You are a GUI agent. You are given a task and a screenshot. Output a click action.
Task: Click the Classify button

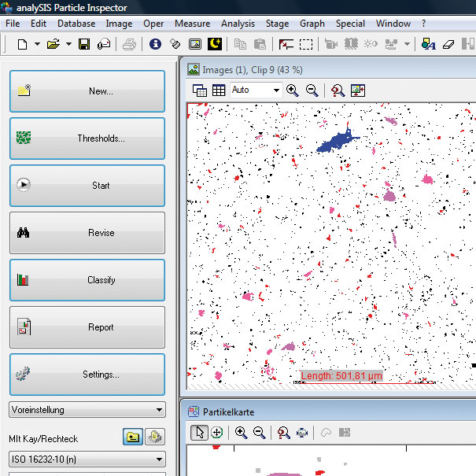coord(87,280)
